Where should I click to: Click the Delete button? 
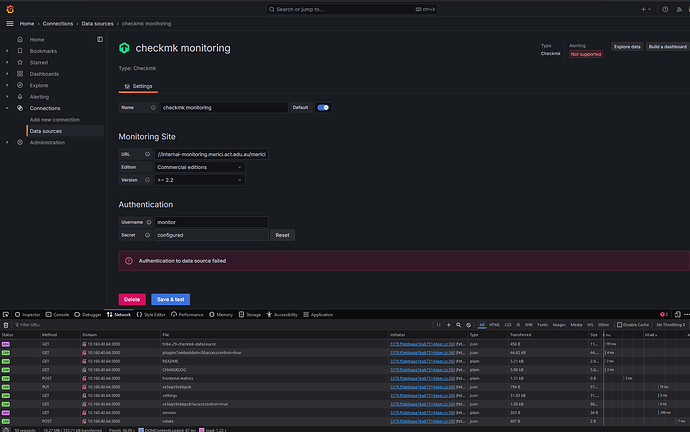click(132, 300)
